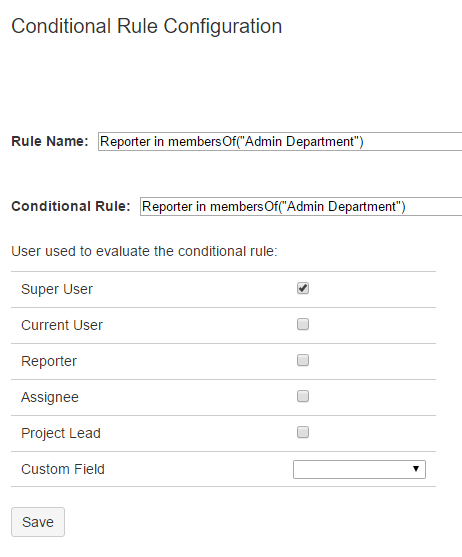
Task: Tick the Reporter checkbox
Action: 303,360
